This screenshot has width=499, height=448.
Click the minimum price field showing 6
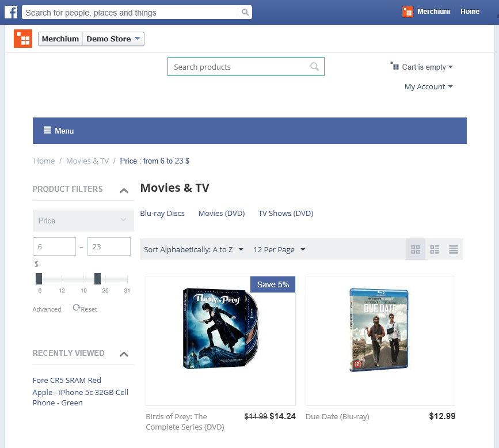[x=55, y=246]
